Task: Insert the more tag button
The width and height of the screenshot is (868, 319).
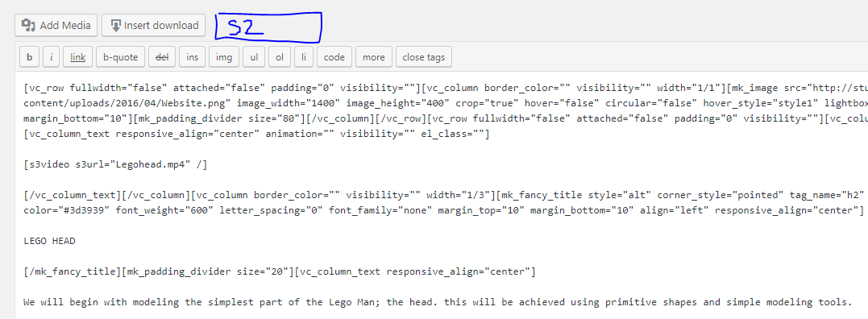Action: [374, 57]
